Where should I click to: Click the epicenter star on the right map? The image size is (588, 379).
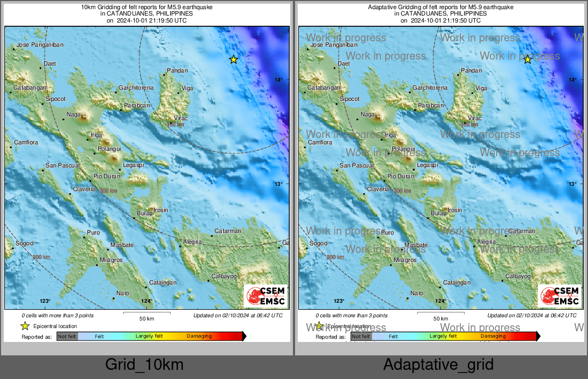(527, 60)
